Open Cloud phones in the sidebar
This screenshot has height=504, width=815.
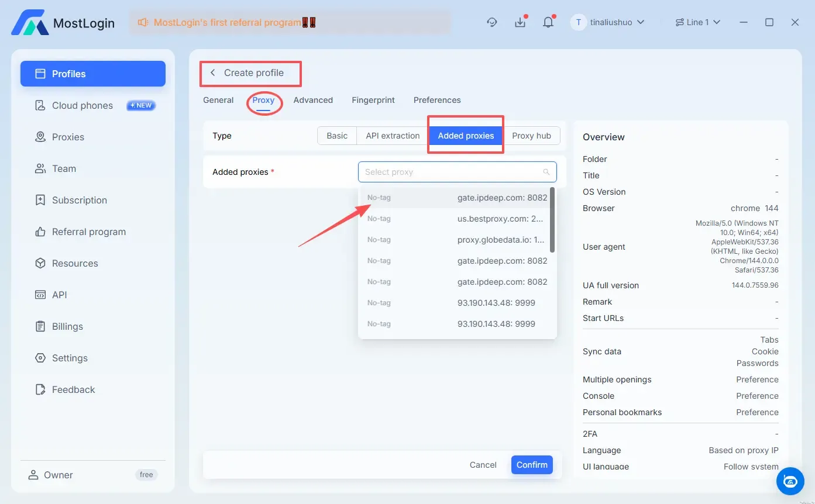[82, 105]
